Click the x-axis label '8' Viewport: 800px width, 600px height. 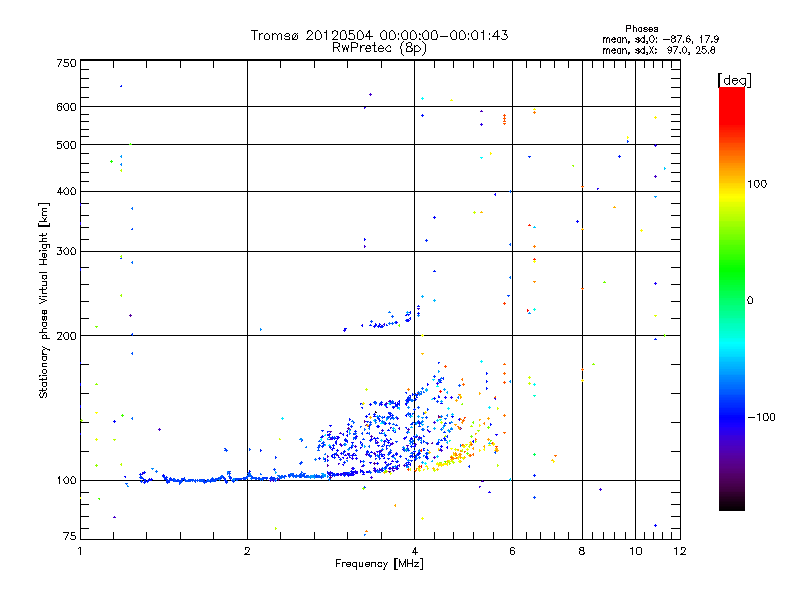point(582,551)
